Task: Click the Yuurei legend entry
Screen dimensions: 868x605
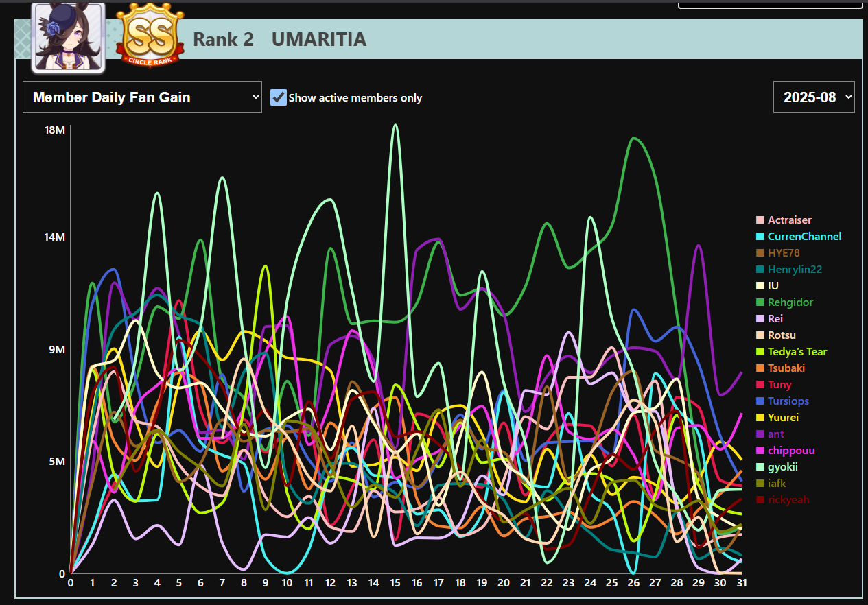Action: coord(777,418)
